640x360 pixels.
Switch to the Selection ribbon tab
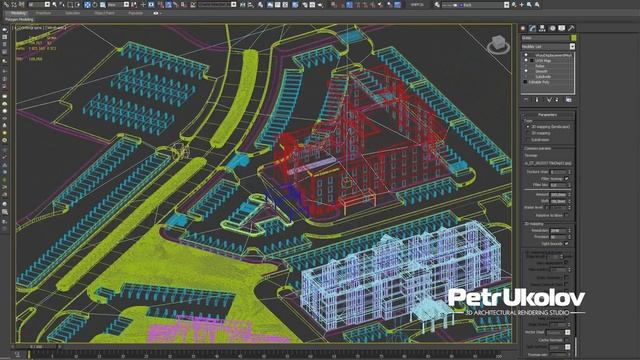pos(73,13)
